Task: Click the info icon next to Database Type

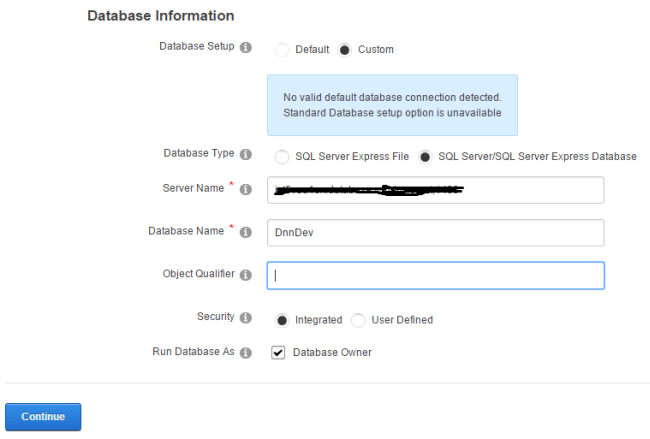Action: [x=246, y=154]
